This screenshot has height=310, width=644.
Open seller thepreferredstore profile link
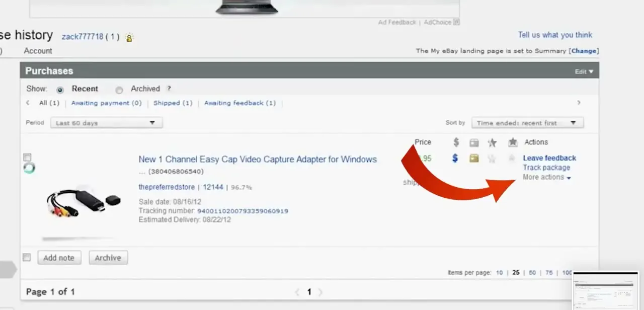click(167, 187)
